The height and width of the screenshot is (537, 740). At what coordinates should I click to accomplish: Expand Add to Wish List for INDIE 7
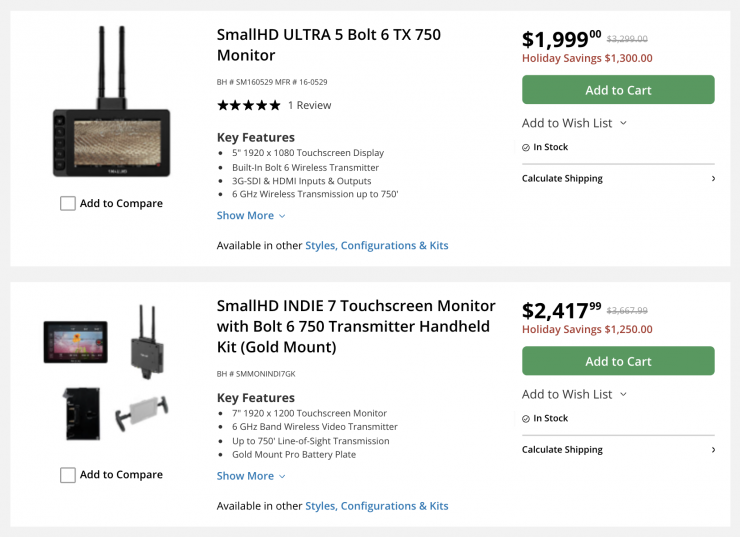tap(574, 394)
